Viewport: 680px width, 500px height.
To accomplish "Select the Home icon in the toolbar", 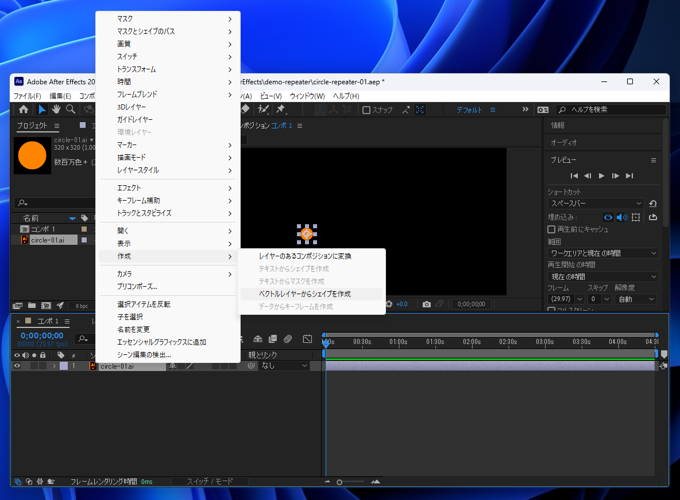I will click(24, 110).
